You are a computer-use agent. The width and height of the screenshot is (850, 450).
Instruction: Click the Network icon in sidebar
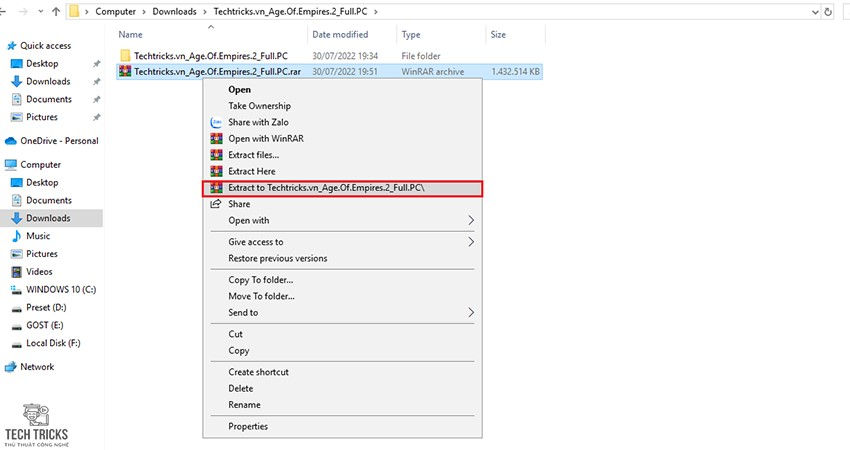(10, 367)
